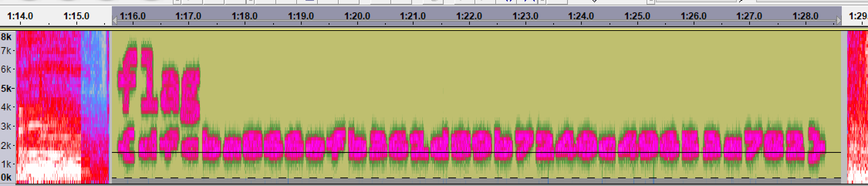Image resolution: width=868 pixels, height=186 pixels.
Task: Click the 1:24.0 mark on the timeline ruler
Action: coord(581,16)
